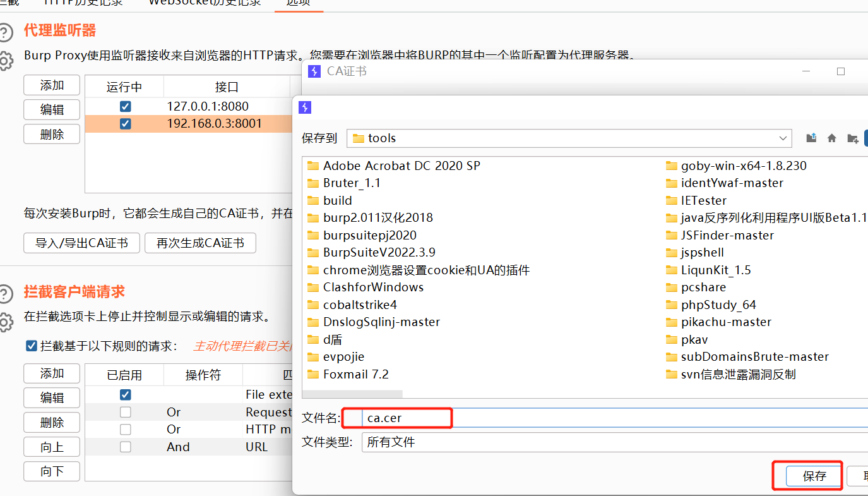Image resolution: width=868 pixels, height=496 pixels.
Task: Click 编辑 button in 代理监听器 section
Action: coord(52,109)
